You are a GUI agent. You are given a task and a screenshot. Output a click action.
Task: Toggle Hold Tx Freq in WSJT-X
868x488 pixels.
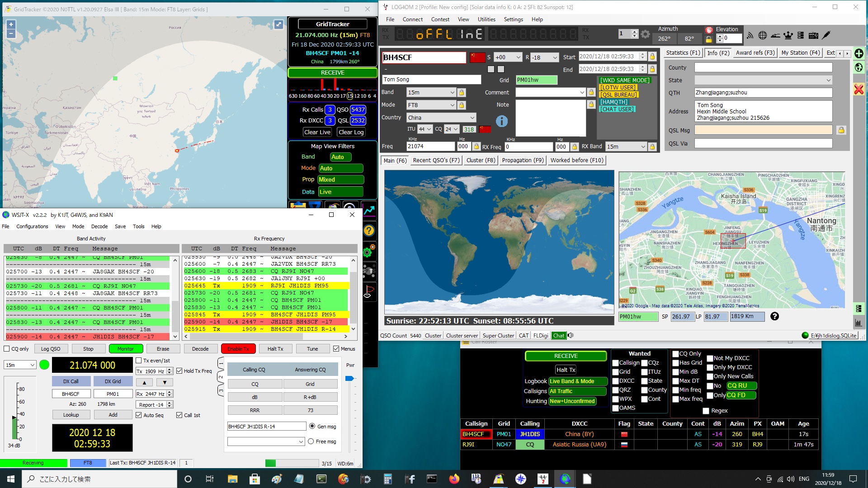click(x=179, y=371)
